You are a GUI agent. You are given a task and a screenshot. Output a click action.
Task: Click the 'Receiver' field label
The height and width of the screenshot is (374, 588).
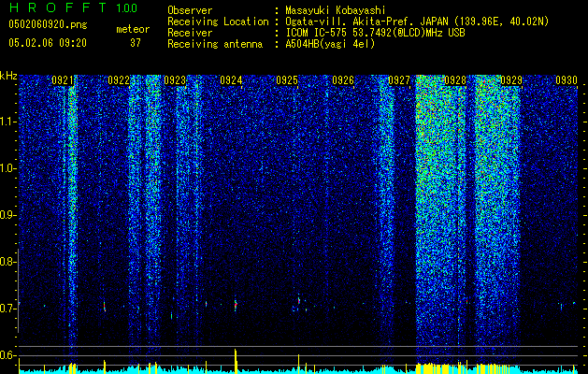point(190,33)
